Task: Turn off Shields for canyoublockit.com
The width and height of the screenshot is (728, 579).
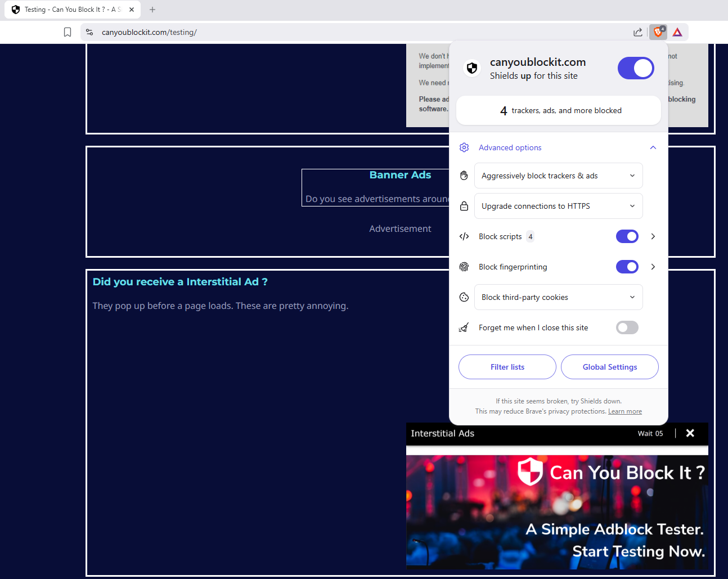Action: pos(636,68)
